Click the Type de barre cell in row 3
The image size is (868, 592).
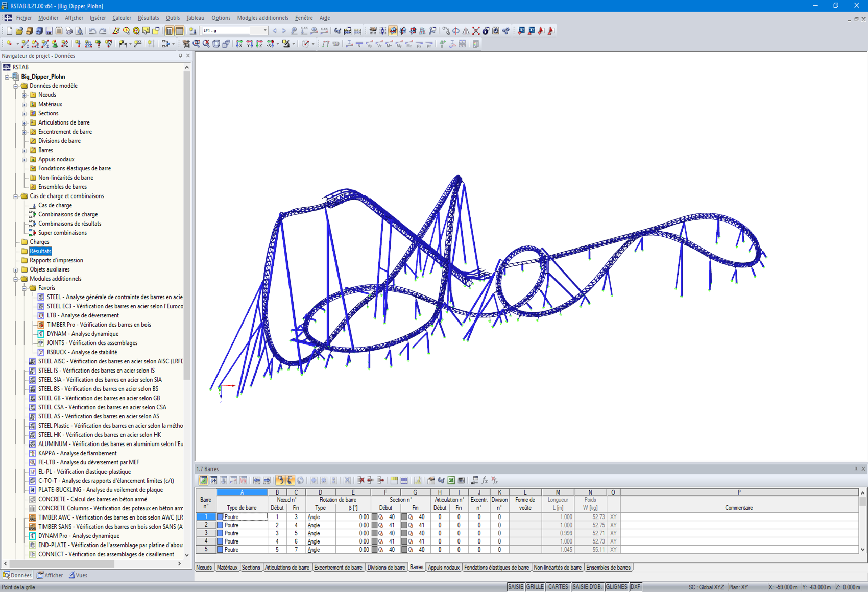pos(242,533)
